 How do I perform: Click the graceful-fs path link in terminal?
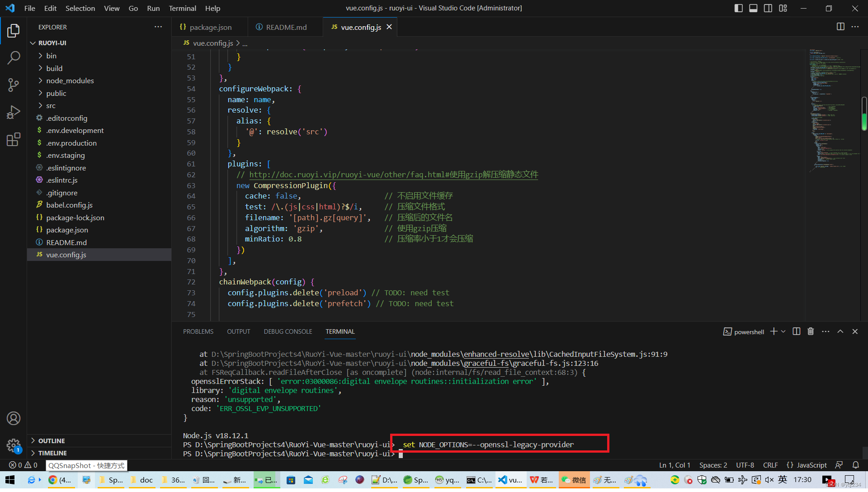pos(486,363)
